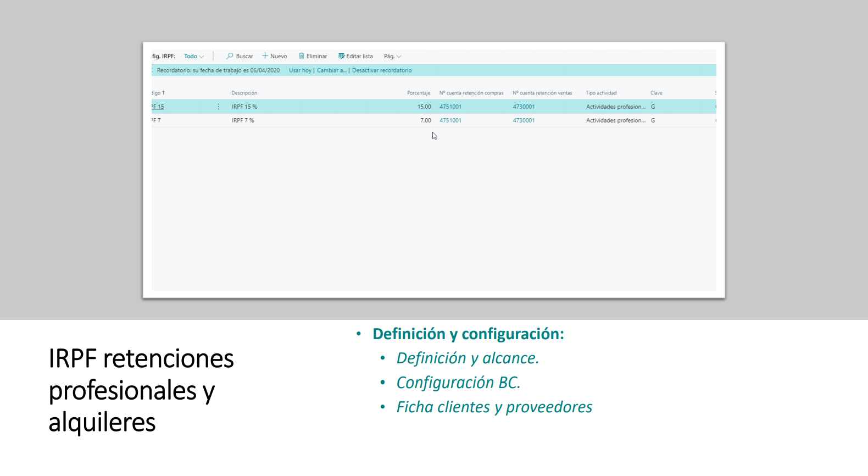Screen dimensions: 868x476
Task: Click the reminder text with work date 06/04/2020
Action: coord(218,70)
